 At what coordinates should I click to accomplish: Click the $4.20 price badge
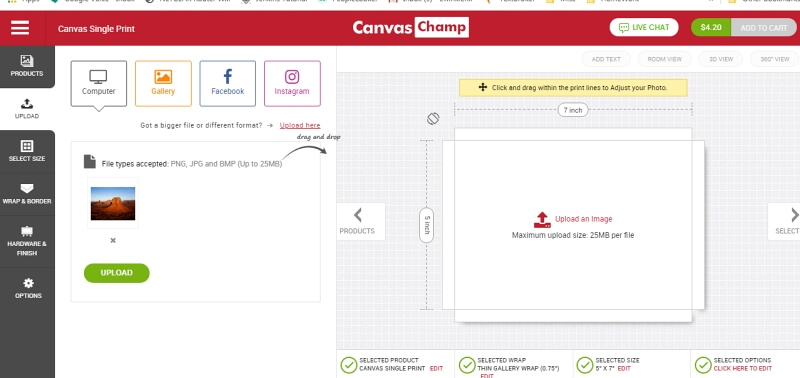[x=711, y=28]
